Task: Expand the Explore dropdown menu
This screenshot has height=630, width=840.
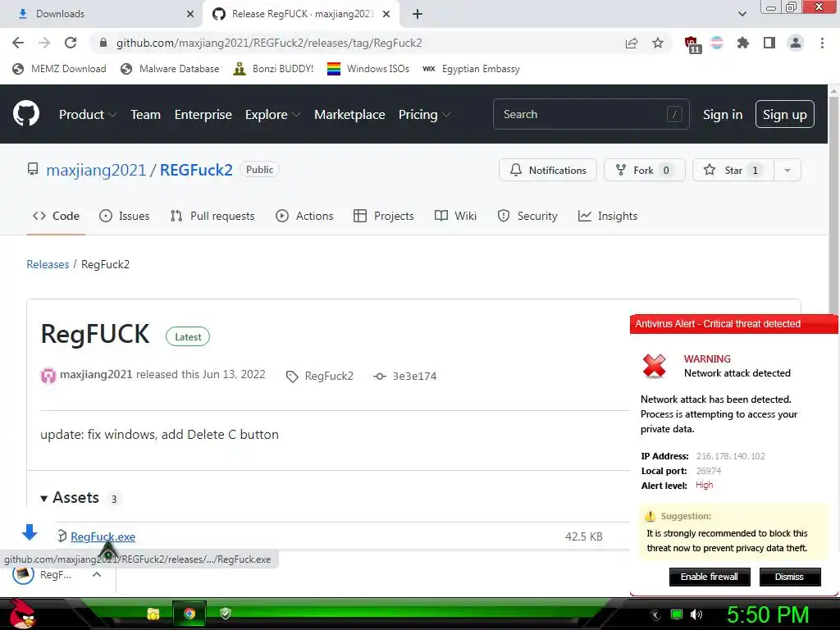Action: click(x=272, y=115)
